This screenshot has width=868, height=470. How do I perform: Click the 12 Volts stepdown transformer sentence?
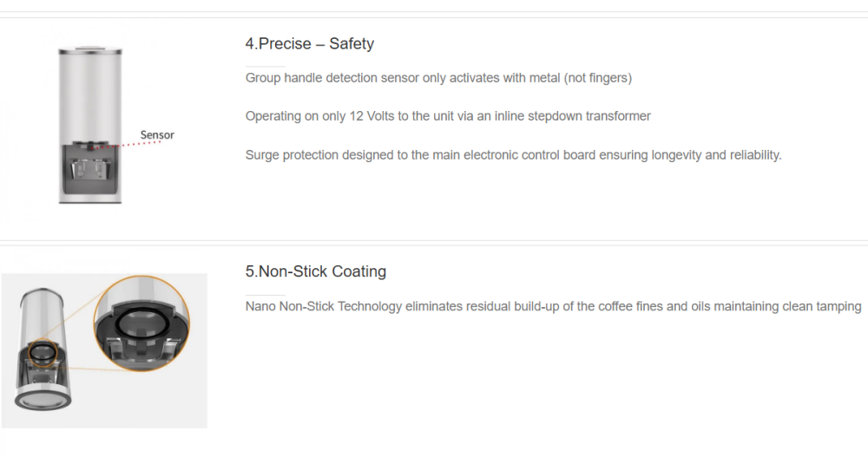(x=448, y=116)
